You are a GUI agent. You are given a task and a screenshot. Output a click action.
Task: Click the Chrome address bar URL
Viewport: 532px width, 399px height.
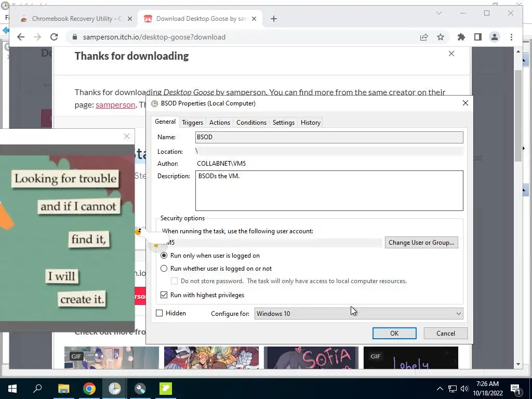[154, 37]
